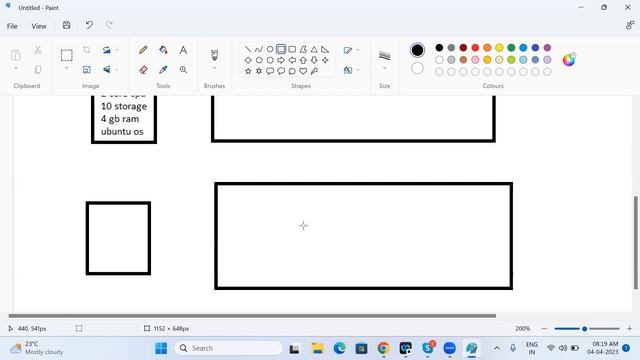Viewport: 640px width, 360px height.
Task: Click the Zoom in plus button
Action: point(629,328)
